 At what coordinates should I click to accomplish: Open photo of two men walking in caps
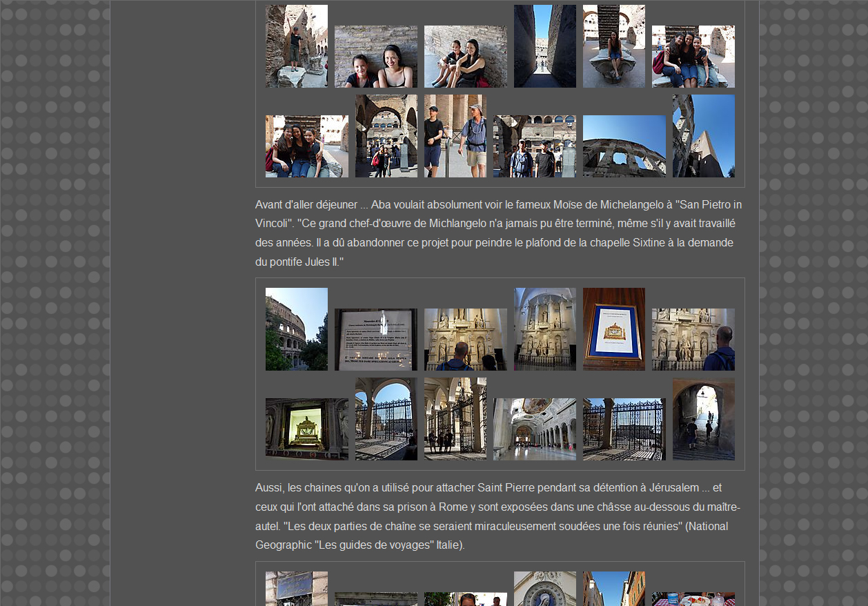(455, 136)
